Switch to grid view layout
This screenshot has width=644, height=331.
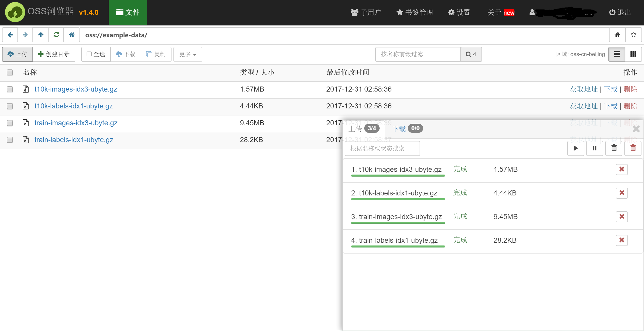click(x=633, y=54)
